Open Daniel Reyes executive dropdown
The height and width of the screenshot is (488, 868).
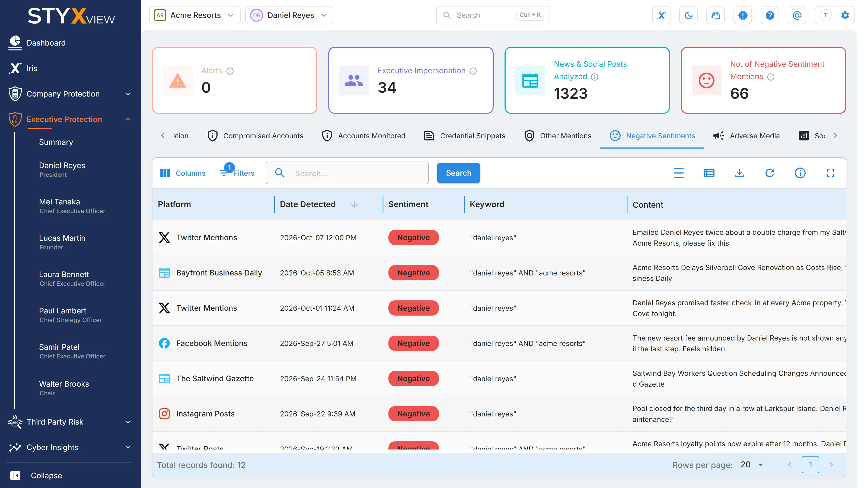click(289, 15)
